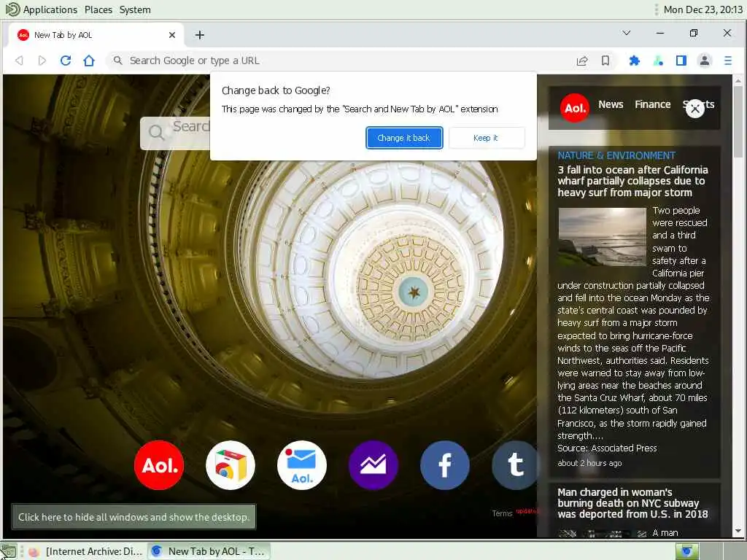The image size is (747, 560).
Task: Click the show desktop icon in taskbar
Action: click(x=9, y=551)
